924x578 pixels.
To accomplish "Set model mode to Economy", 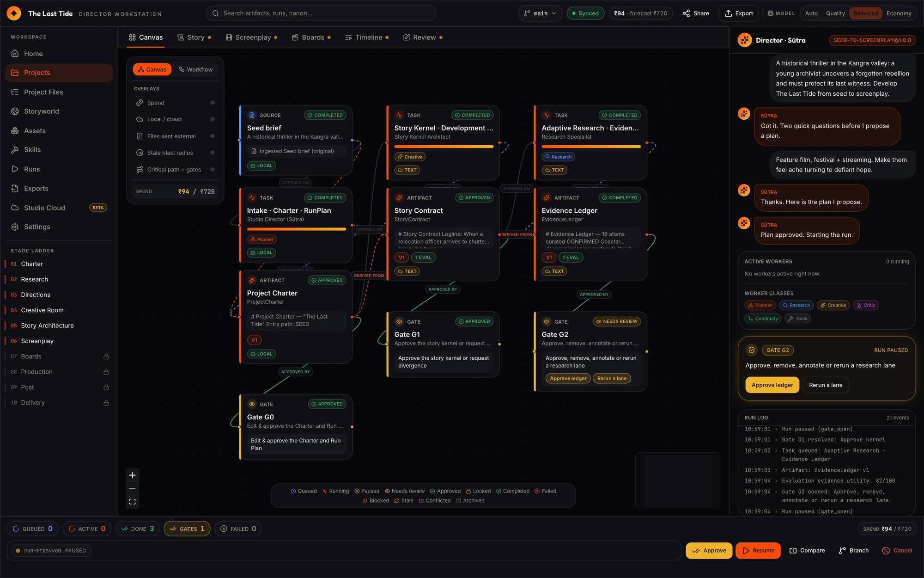I will click(x=899, y=13).
